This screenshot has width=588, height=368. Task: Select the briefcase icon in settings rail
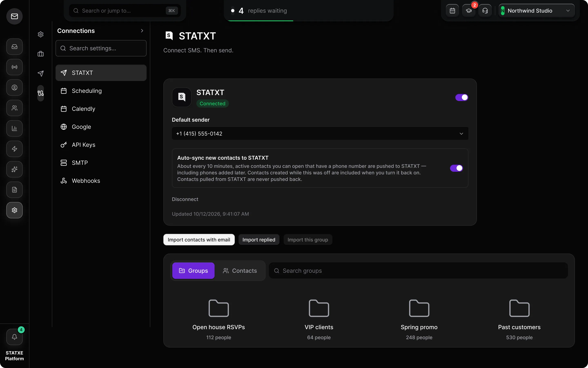click(41, 54)
